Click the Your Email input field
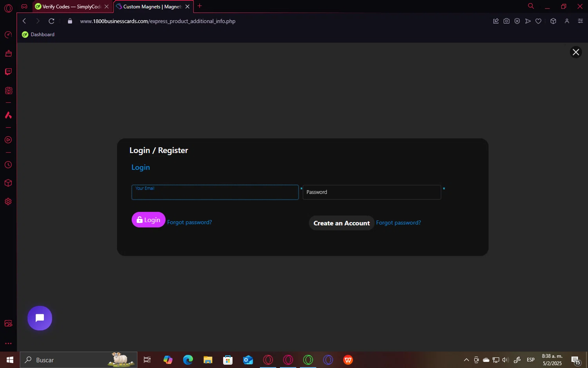 tap(215, 192)
